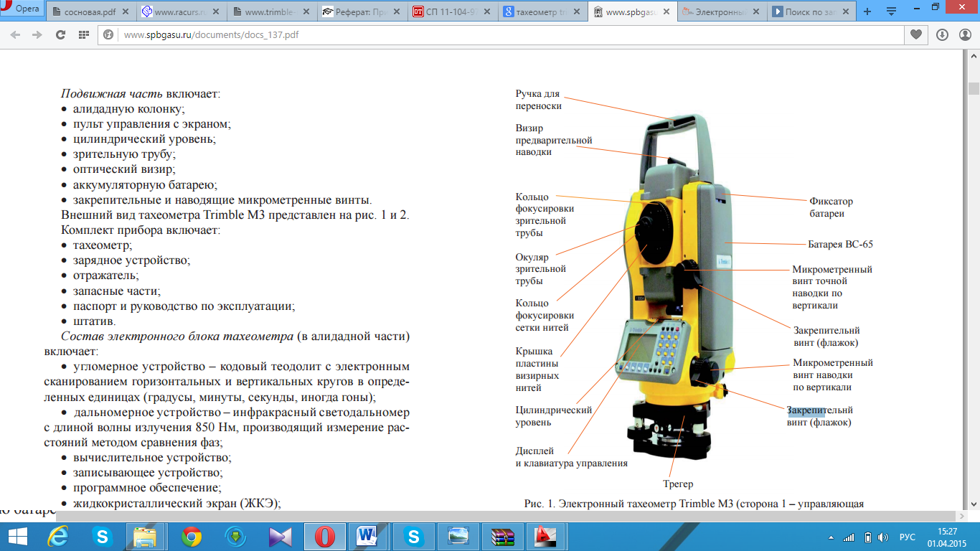980x551 pixels.
Task: Click the 'Дисплей и клавиатура управления' label
Action: [571, 457]
